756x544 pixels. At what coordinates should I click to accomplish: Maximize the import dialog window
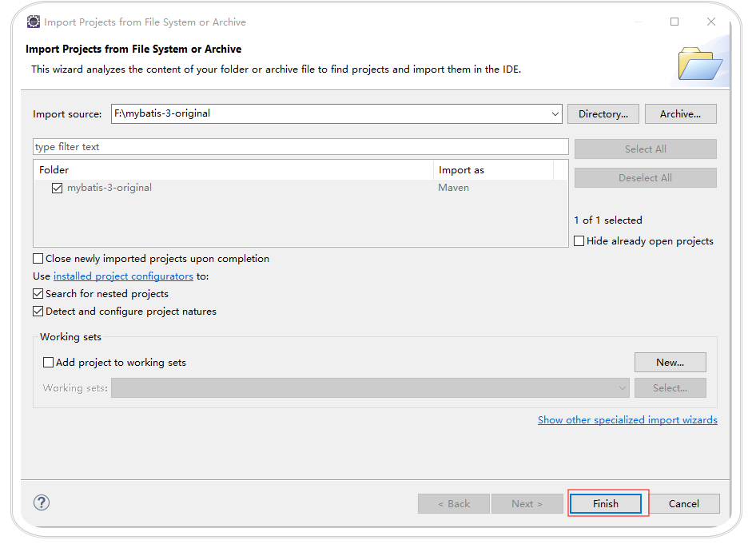[674, 22]
